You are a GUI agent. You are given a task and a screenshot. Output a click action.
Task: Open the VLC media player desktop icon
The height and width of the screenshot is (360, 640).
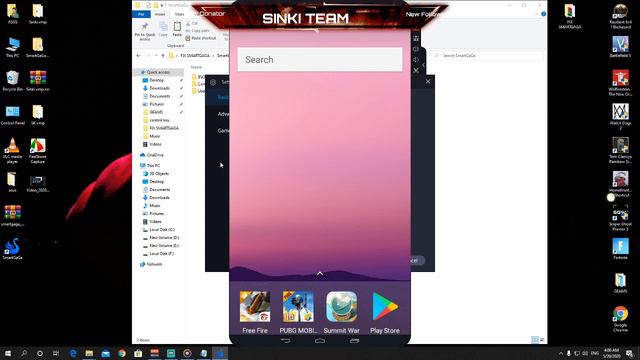[13, 150]
